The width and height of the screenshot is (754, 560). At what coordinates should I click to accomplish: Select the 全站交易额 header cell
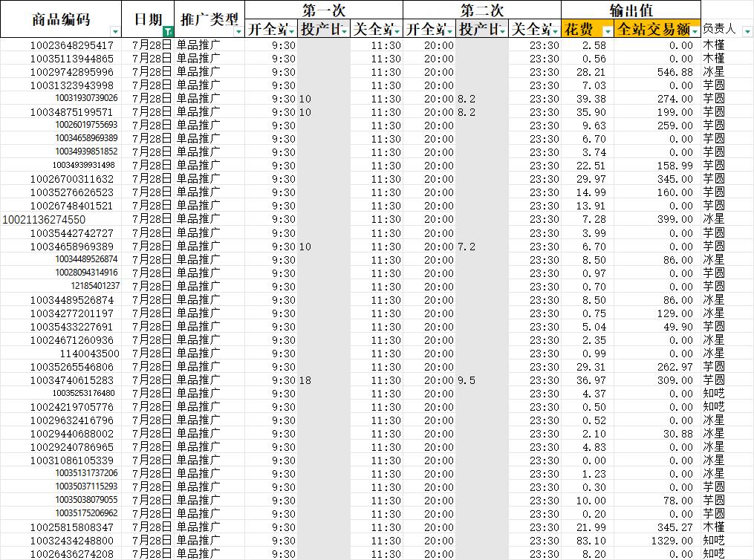pyautogui.click(x=657, y=29)
